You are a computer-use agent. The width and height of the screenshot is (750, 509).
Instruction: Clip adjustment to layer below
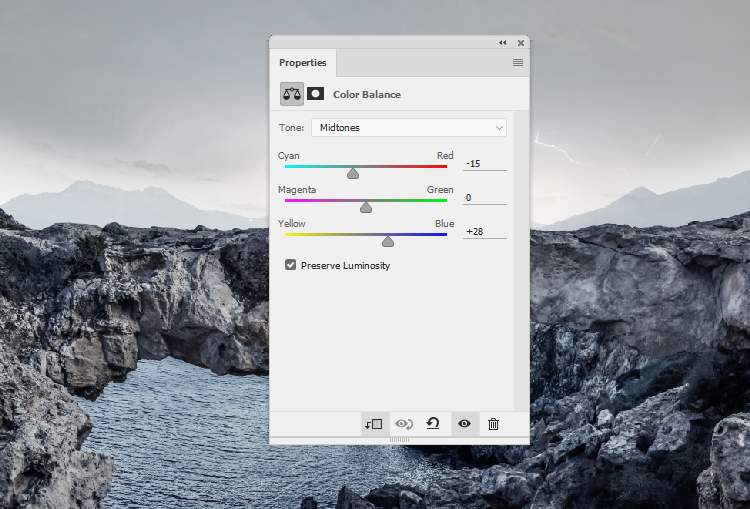tap(374, 424)
